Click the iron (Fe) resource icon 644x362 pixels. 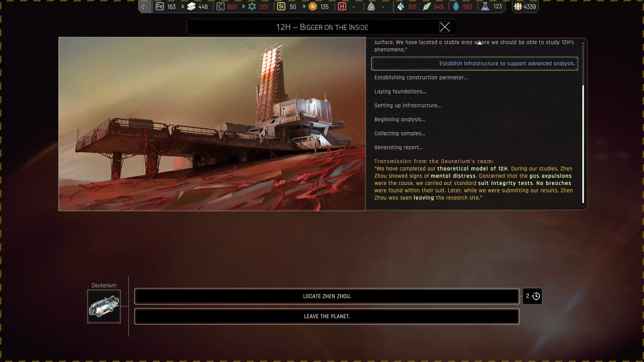point(160,6)
